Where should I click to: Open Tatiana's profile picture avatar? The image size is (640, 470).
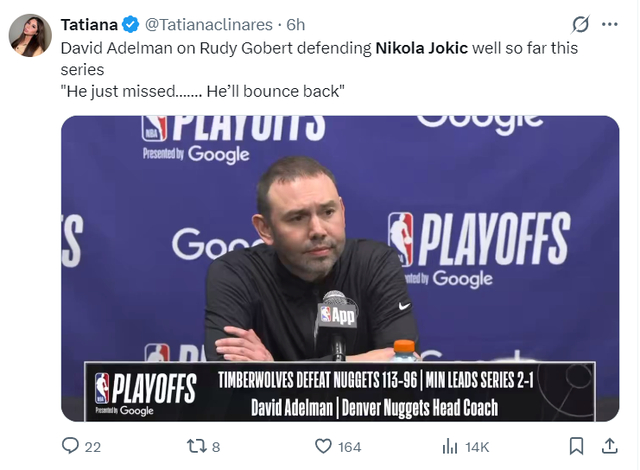click(30, 35)
